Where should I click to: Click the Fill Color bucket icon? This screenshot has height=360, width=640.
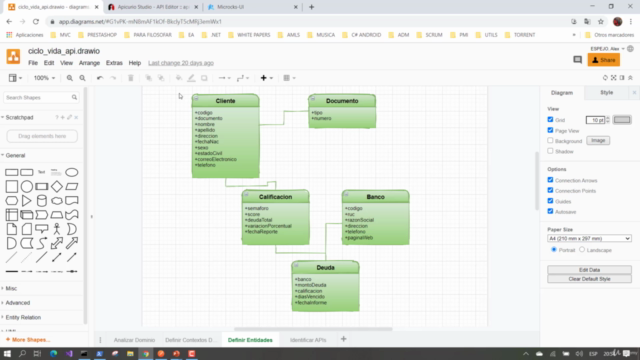pyautogui.click(x=179, y=78)
